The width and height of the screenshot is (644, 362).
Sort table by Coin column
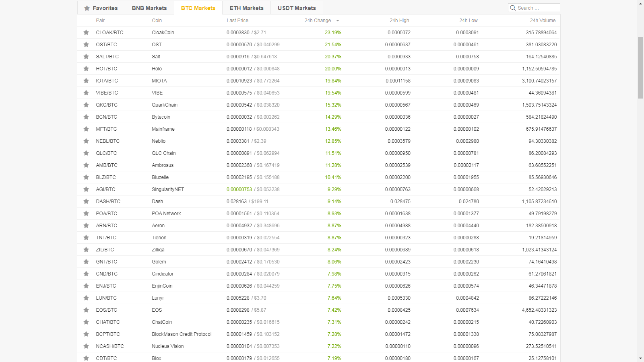click(x=157, y=21)
